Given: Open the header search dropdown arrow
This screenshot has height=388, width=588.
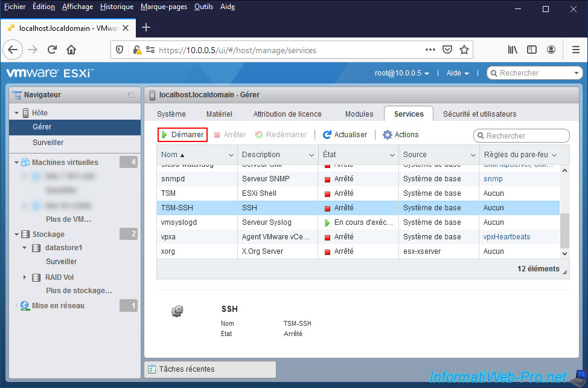Looking at the screenshot, I should tap(577, 73).
